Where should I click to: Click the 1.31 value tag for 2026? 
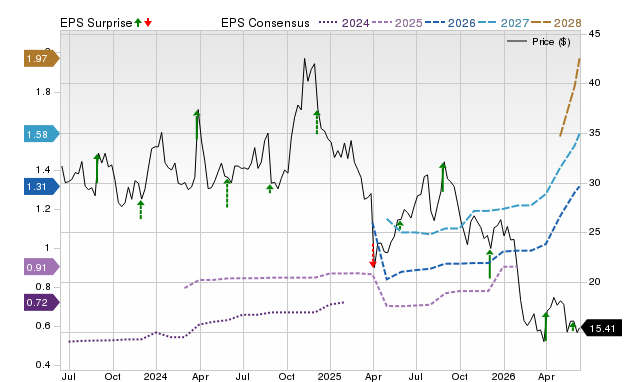pos(42,187)
